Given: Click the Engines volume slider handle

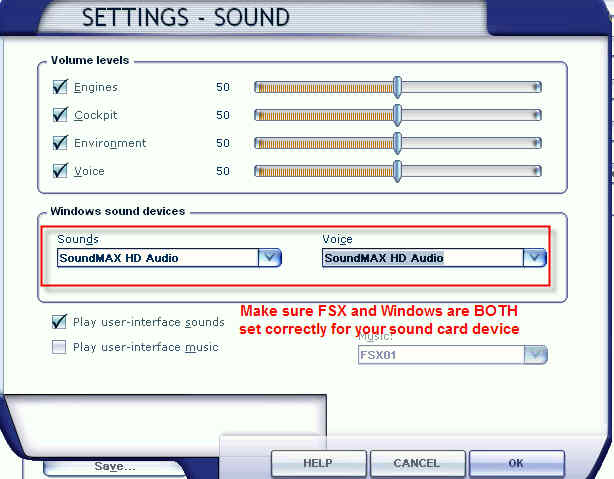Looking at the screenshot, I should pos(397,87).
